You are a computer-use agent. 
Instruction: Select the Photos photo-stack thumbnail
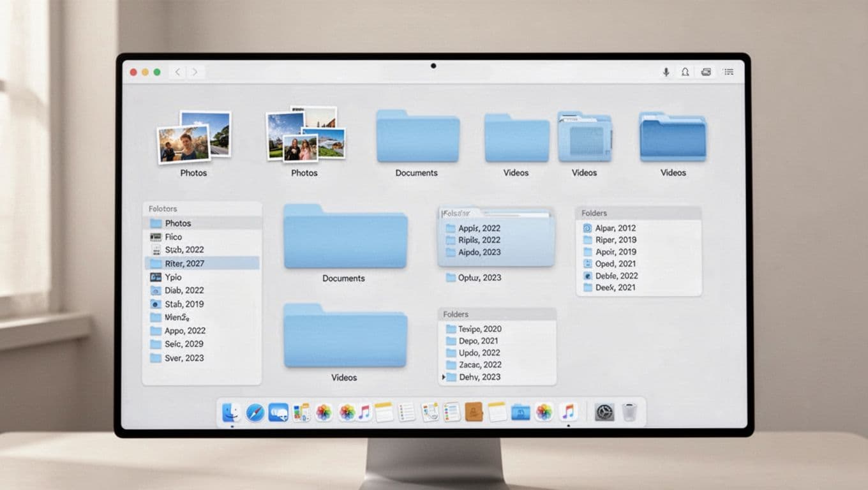(193, 136)
